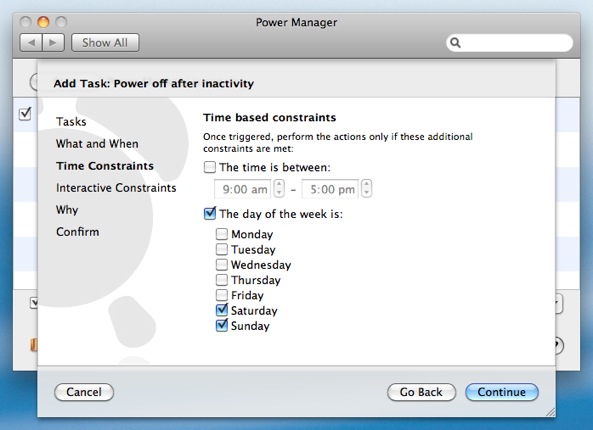The height and width of the screenshot is (430, 593).
Task: Click the 'Add Task: Power off after inactivity' title
Action: (154, 84)
